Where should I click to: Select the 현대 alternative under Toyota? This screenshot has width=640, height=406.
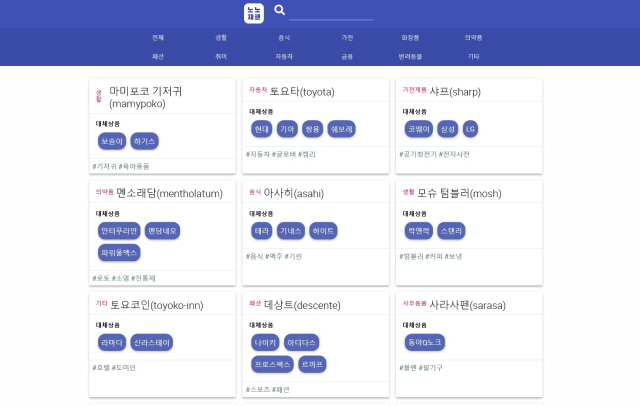coord(261,129)
